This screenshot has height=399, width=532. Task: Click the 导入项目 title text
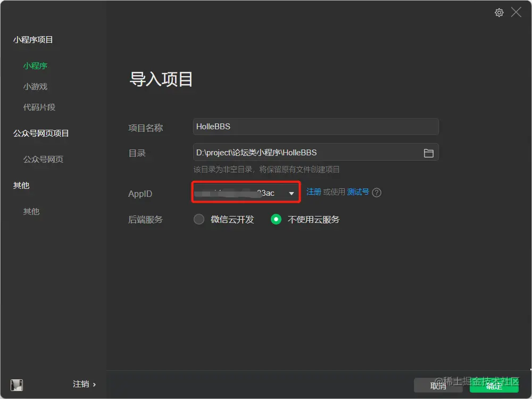(x=161, y=79)
